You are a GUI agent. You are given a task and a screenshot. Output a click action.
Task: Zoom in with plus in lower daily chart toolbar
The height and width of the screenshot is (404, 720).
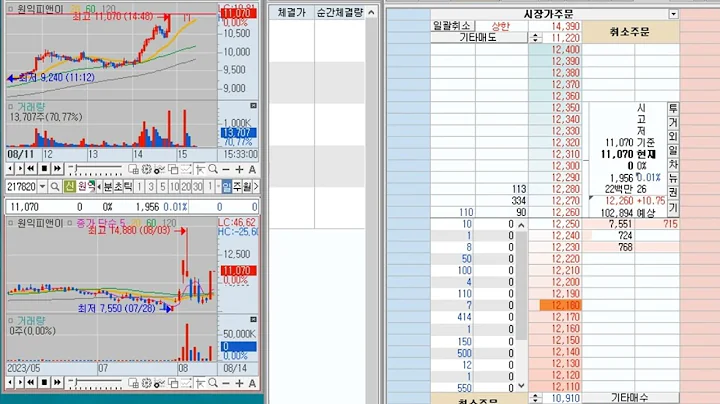point(239,383)
